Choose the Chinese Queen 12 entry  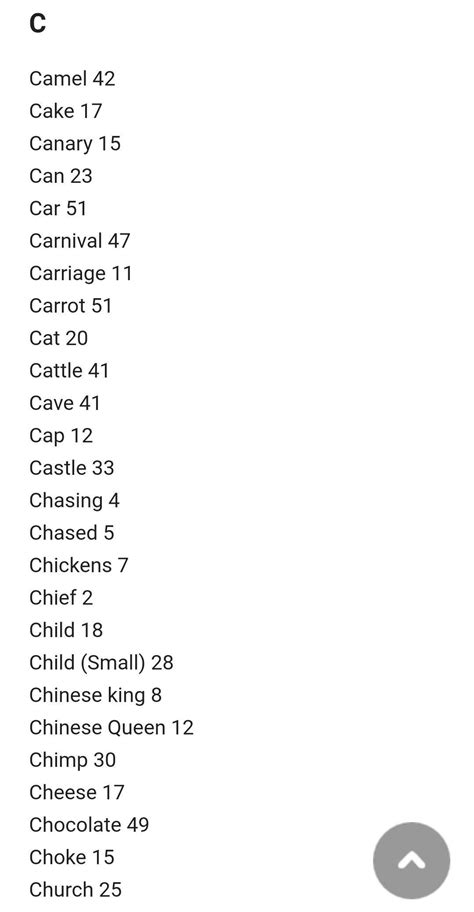point(111,728)
